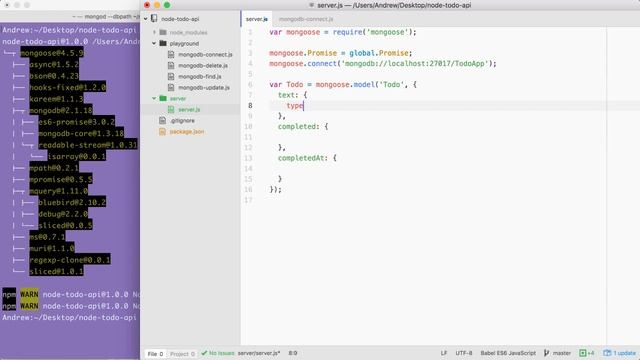Click the first npm WARN line in terminal
640x360 pixels.
[x=71, y=294]
